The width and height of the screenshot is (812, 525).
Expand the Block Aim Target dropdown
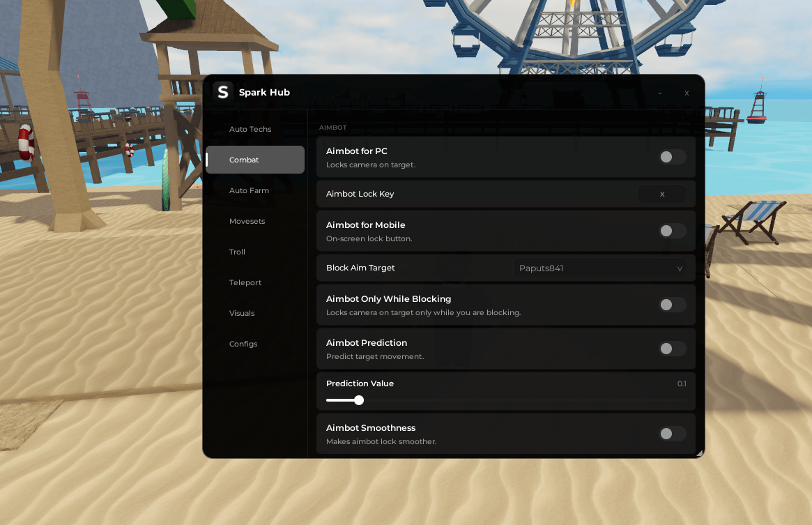pos(599,268)
